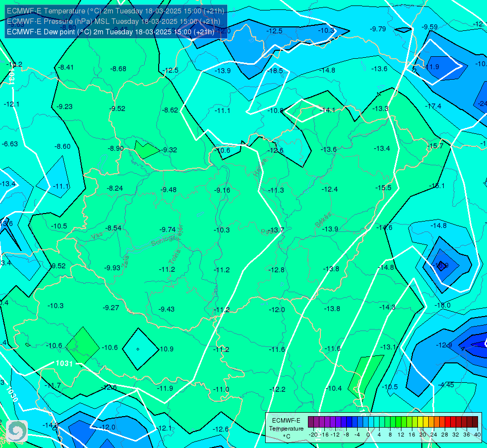The width and height of the screenshot is (487, 448).
Task: Click the dew point value -17.4
Action: (x=433, y=107)
